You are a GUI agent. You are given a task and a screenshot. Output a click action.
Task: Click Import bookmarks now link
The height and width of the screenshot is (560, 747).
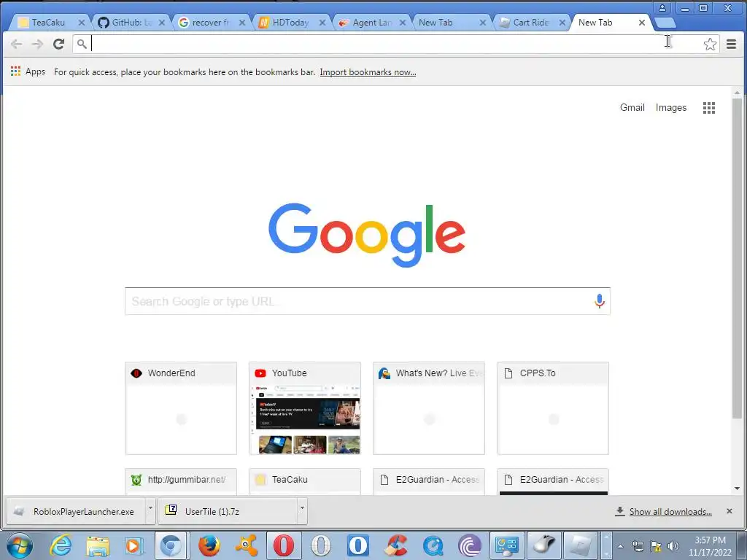point(368,72)
